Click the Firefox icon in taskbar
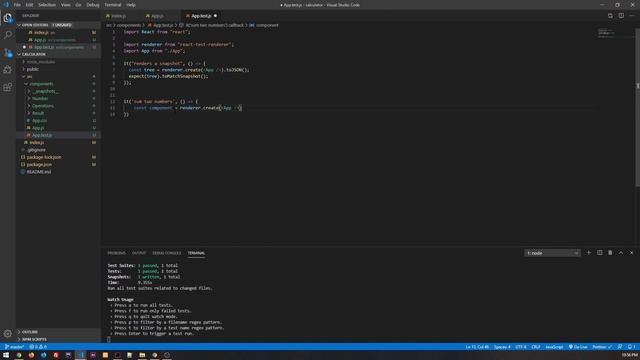This screenshot has height=360, width=640. point(31,355)
